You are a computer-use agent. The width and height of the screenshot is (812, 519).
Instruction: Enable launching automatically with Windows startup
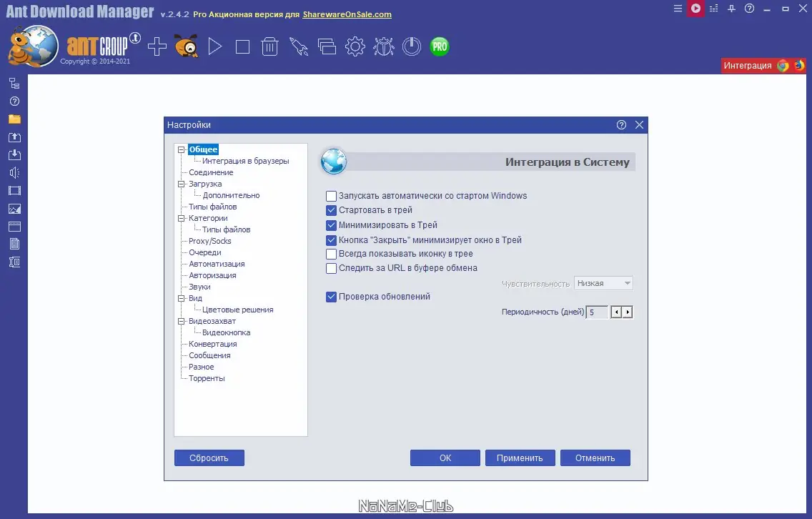pyautogui.click(x=332, y=195)
